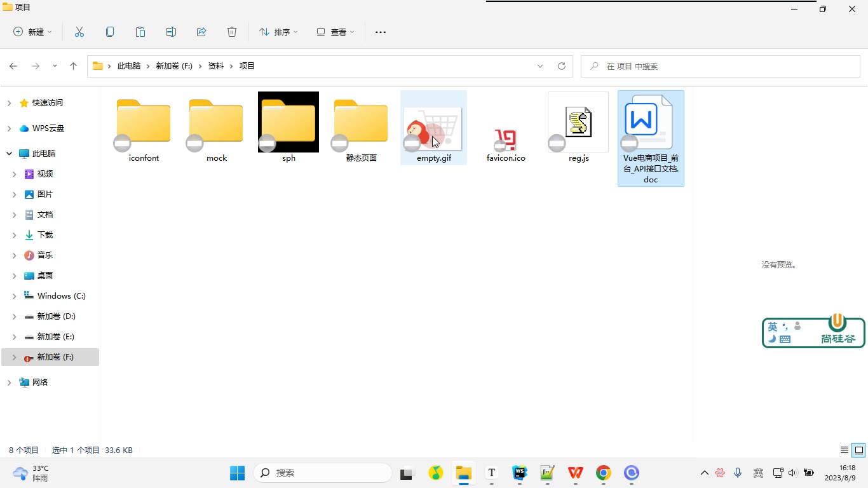Switch to details list view icon
The height and width of the screenshot is (488, 868).
click(x=844, y=450)
